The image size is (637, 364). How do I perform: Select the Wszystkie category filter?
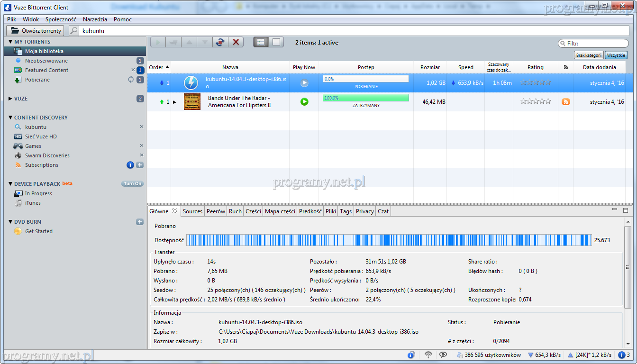coord(616,55)
